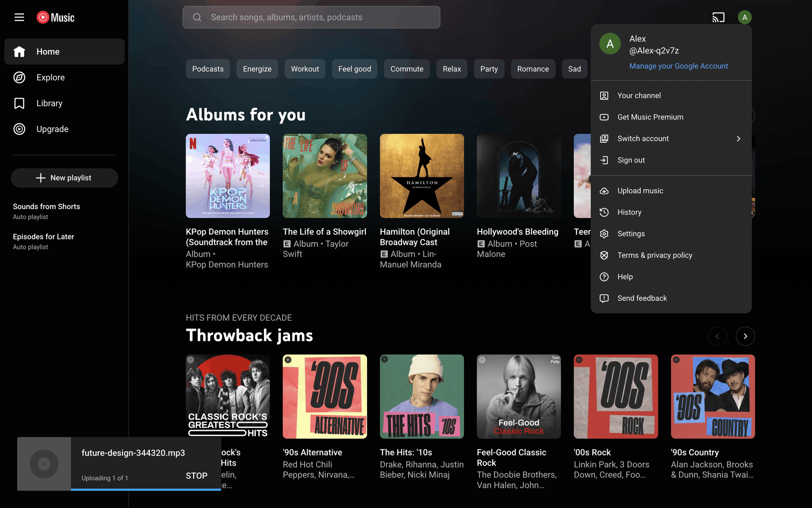The image size is (812, 508).
Task: Click the Settings gear icon
Action: (x=604, y=234)
